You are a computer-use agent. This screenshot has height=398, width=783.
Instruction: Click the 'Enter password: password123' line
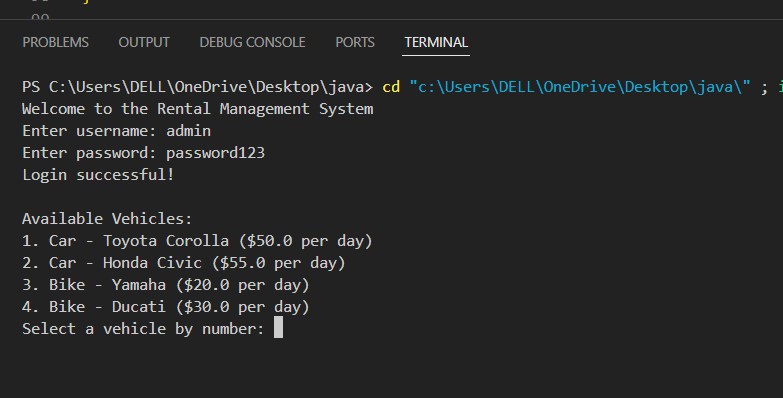[143, 153]
